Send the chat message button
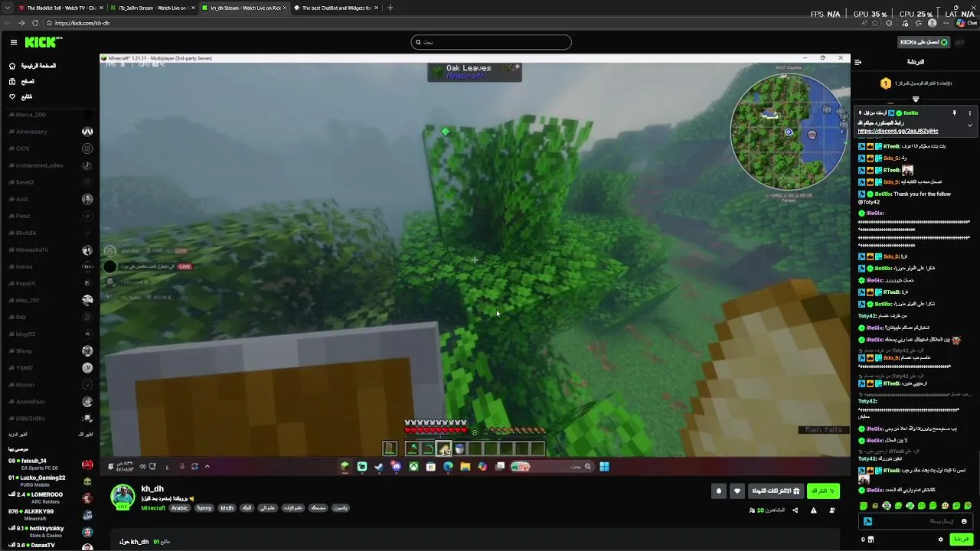 click(960, 540)
